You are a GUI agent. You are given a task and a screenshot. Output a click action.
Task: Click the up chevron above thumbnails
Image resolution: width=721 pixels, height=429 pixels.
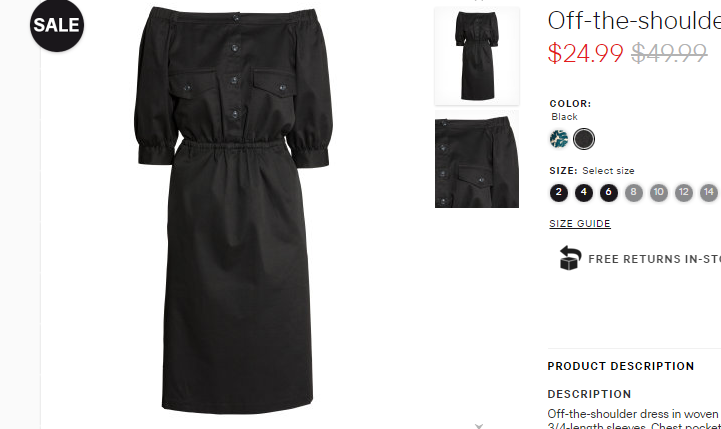pos(479,1)
